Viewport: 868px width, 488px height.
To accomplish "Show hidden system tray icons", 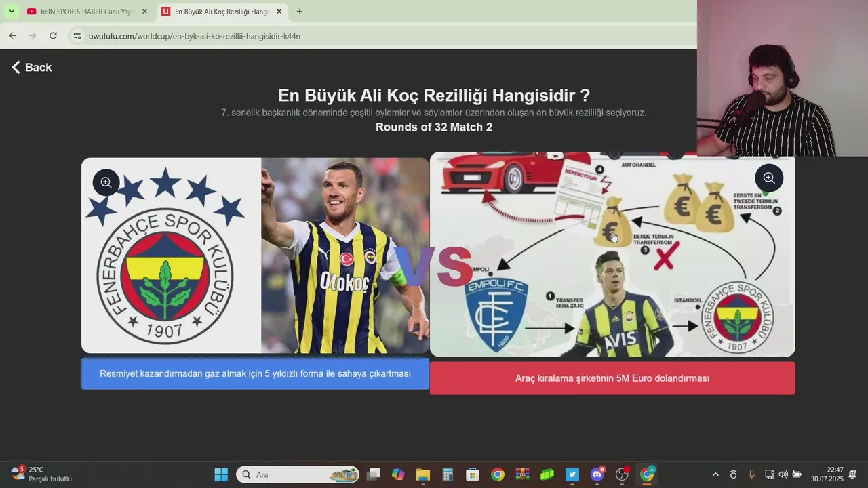I will click(x=715, y=474).
